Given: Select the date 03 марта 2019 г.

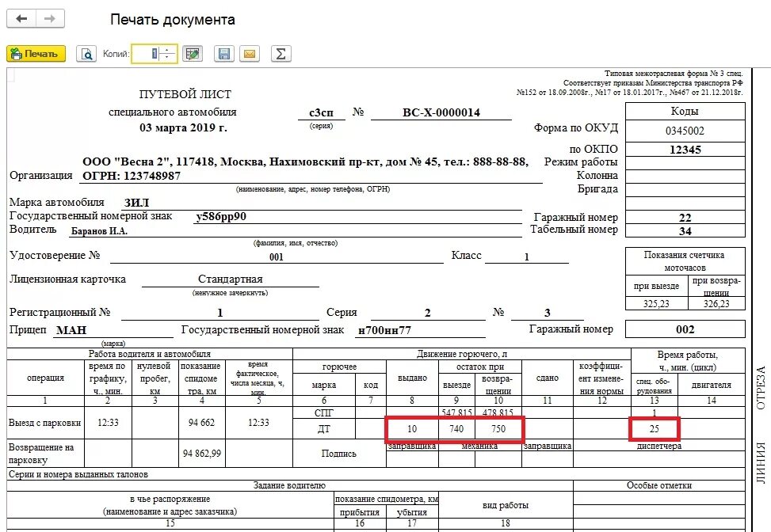Looking at the screenshot, I should 183,127.
